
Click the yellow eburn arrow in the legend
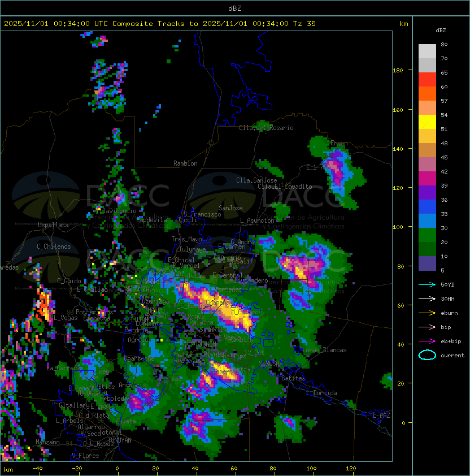click(x=427, y=313)
